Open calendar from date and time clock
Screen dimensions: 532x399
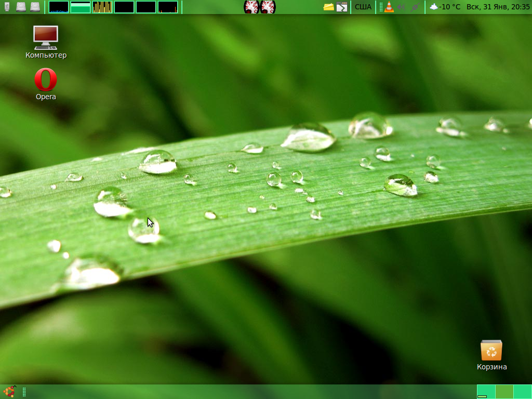[x=498, y=7]
